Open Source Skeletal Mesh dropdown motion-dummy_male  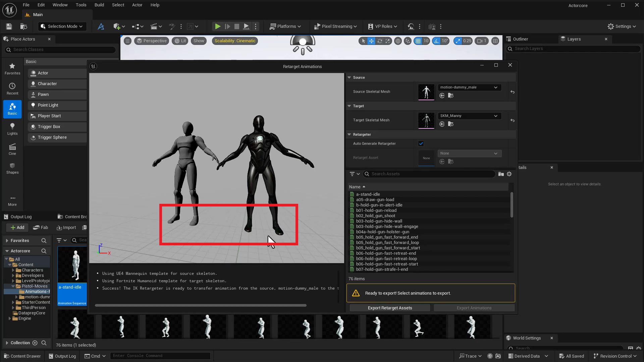[469, 87]
